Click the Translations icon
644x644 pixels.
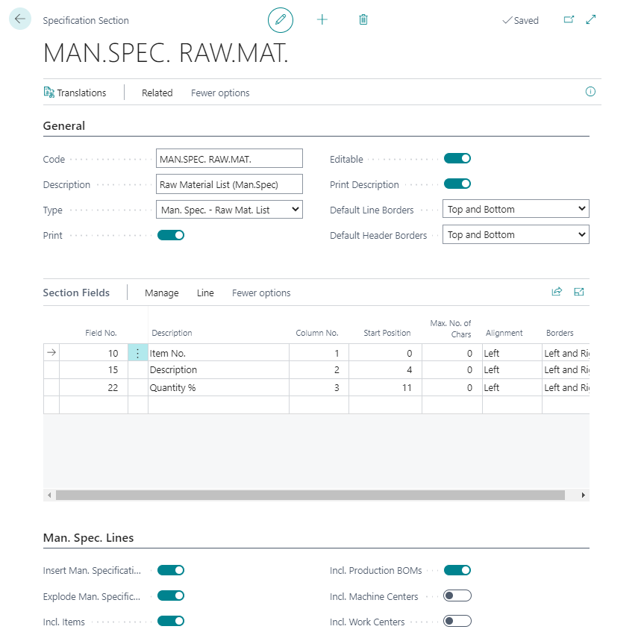49,93
